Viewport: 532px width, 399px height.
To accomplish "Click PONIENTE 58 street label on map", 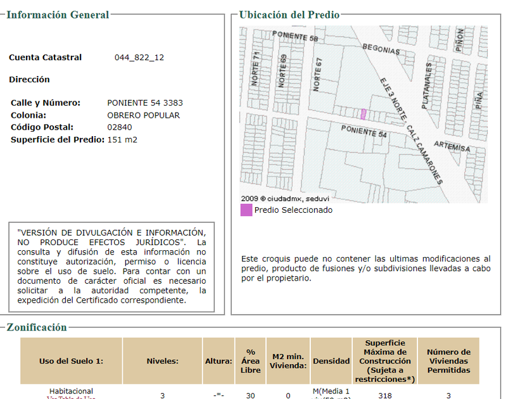I will coord(295,36).
